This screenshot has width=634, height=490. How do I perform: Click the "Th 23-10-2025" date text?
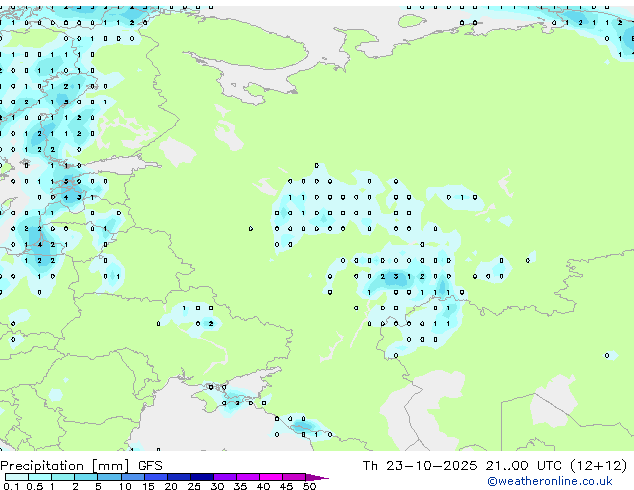[x=420, y=466]
